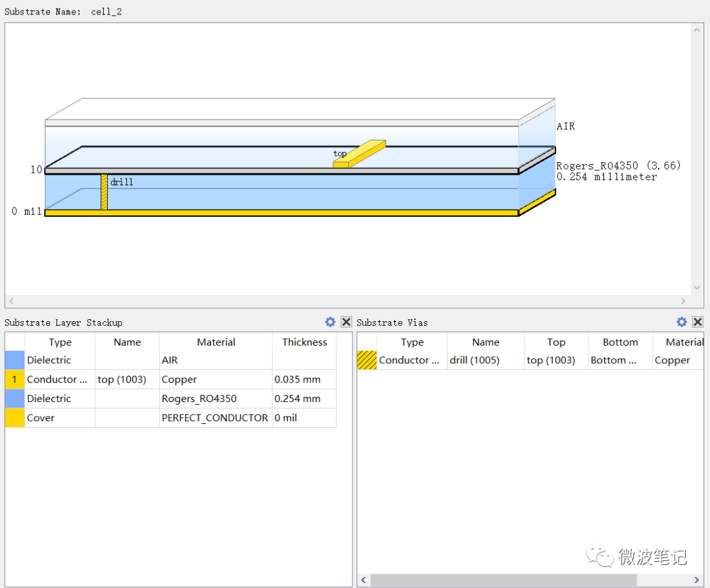Open settings gear in Substrate Layer Stackup panel
The height and width of the screenshot is (588, 710).
(330, 322)
